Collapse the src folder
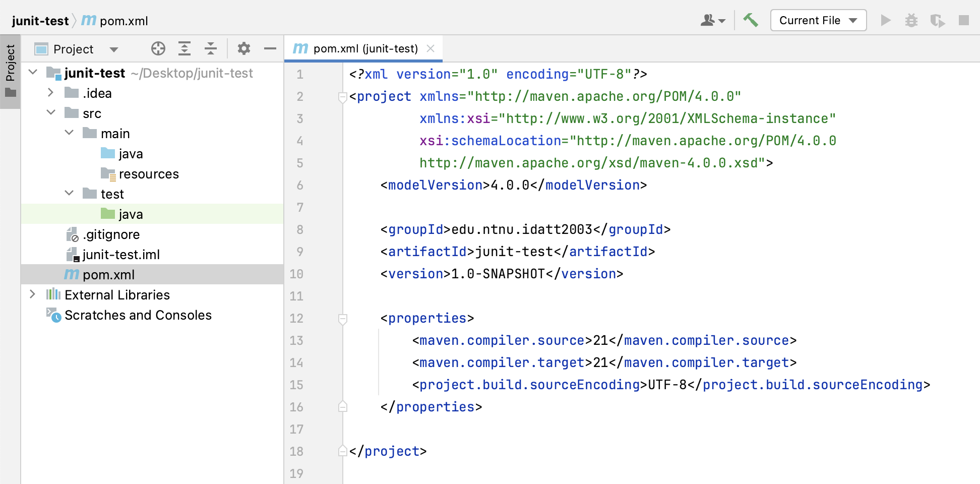This screenshot has width=980, height=484. click(x=51, y=112)
